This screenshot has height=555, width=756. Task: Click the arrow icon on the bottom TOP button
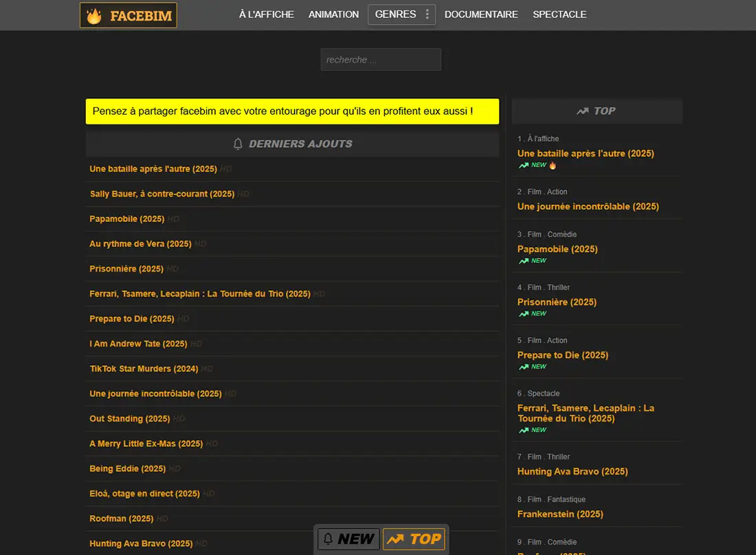click(397, 538)
